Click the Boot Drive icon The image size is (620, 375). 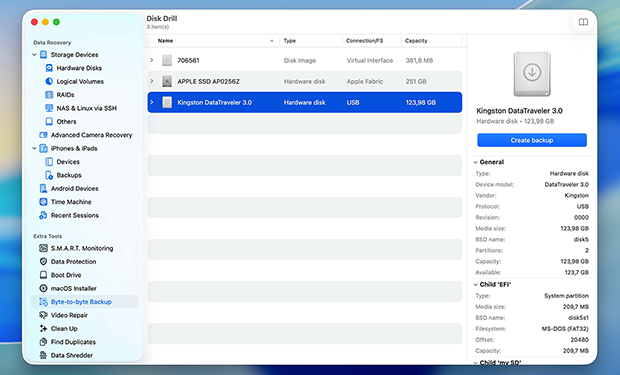pos(43,275)
